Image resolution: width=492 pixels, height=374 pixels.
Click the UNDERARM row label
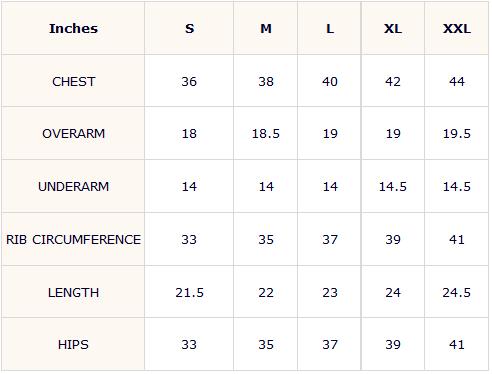pos(73,187)
